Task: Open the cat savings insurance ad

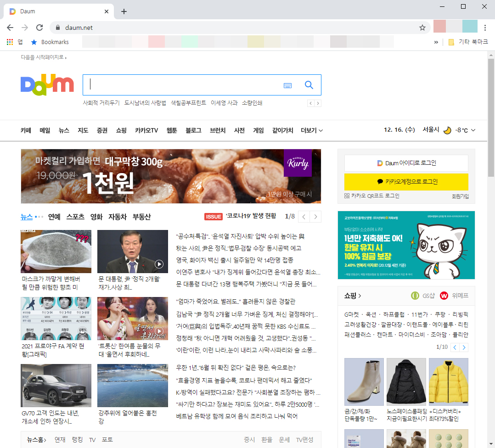Action: coord(406,245)
